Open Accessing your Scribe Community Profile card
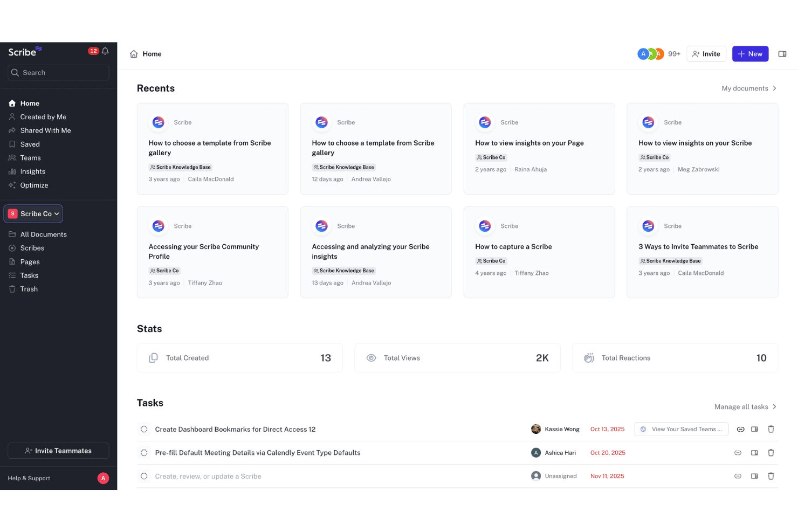The image size is (798, 532). coord(212,252)
